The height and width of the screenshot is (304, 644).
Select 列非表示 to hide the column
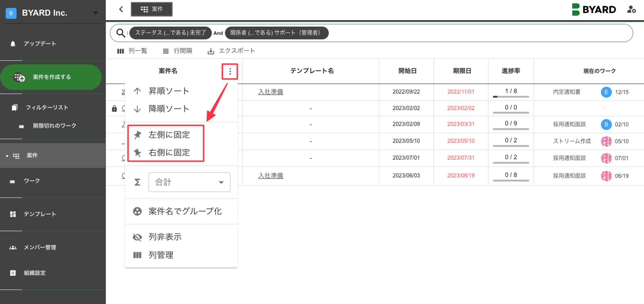(x=165, y=237)
